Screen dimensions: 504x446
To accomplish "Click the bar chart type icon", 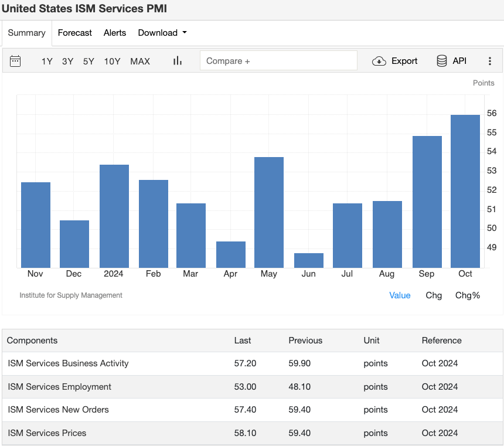I will point(177,60).
